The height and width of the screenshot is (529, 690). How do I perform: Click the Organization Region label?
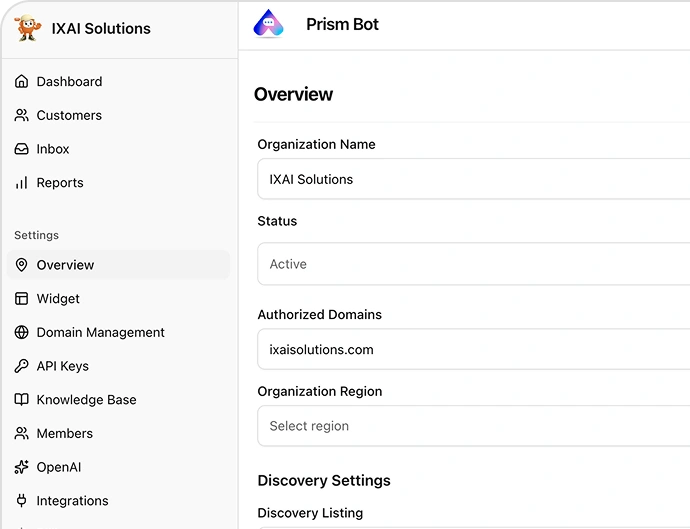click(320, 391)
